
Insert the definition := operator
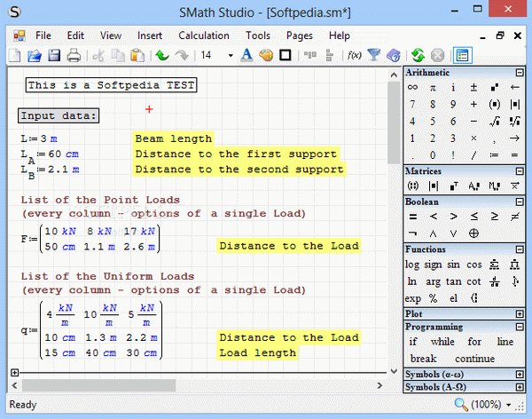(495, 155)
